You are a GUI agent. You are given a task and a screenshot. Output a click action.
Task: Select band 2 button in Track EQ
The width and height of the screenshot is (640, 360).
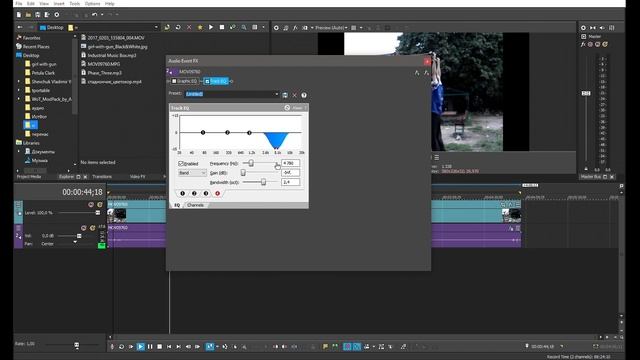point(194,193)
